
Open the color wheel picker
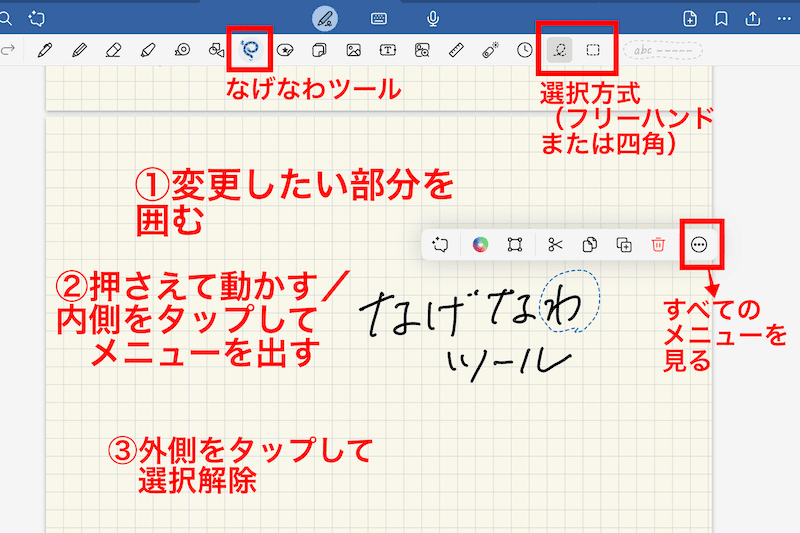[481, 244]
